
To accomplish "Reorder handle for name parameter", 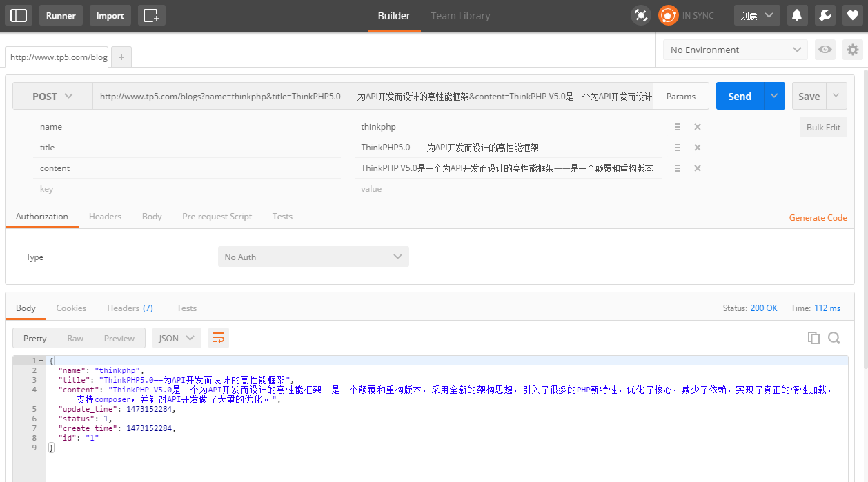I will click(677, 127).
